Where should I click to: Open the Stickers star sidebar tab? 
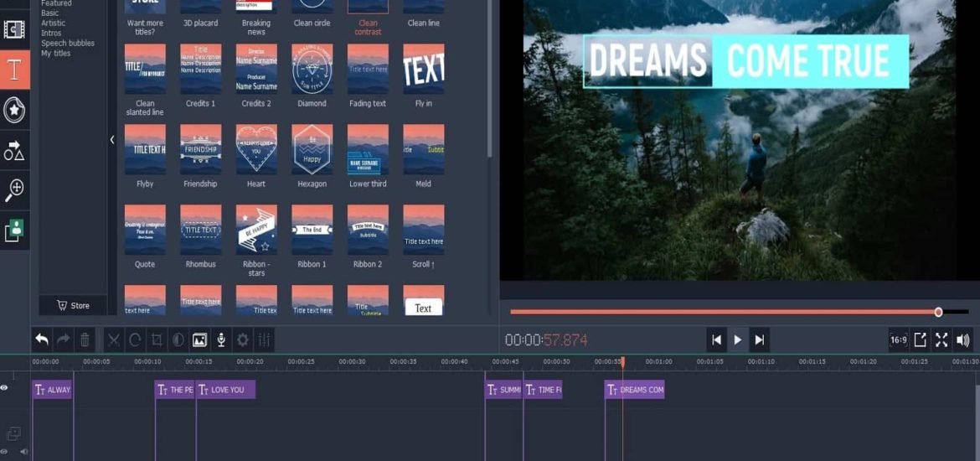click(14, 110)
